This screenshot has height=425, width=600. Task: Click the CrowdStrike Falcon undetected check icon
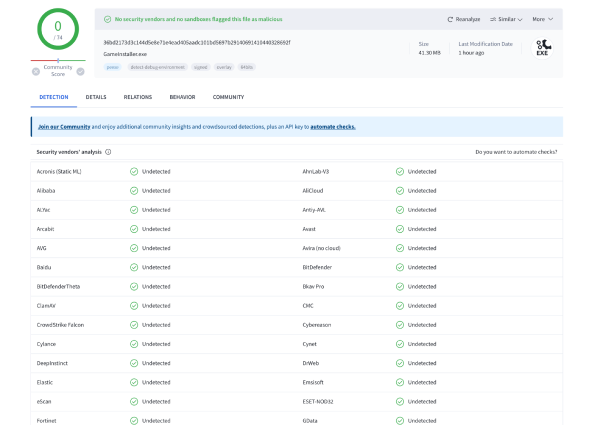(x=134, y=325)
